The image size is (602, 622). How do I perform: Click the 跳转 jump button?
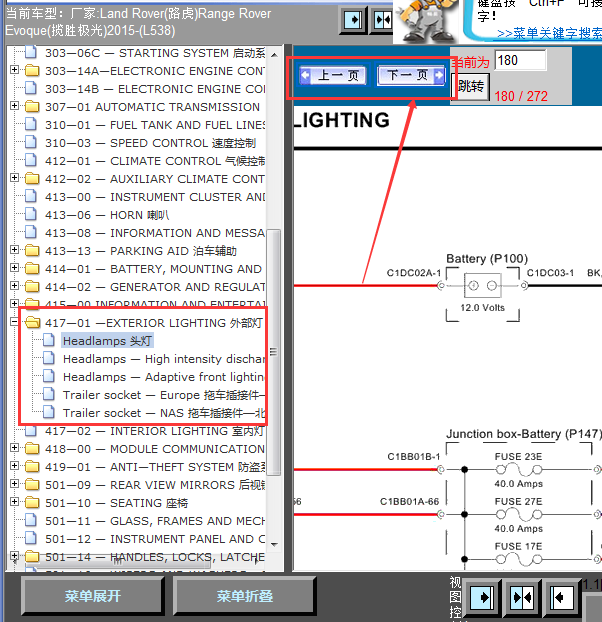tap(471, 86)
